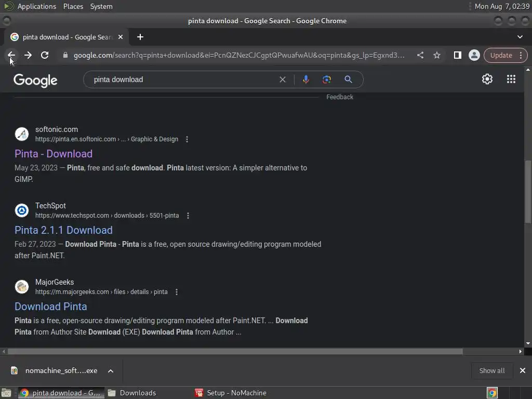Viewport: 532px width, 399px height.
Task: Clear the search box with the X
Action: [282, 79]
